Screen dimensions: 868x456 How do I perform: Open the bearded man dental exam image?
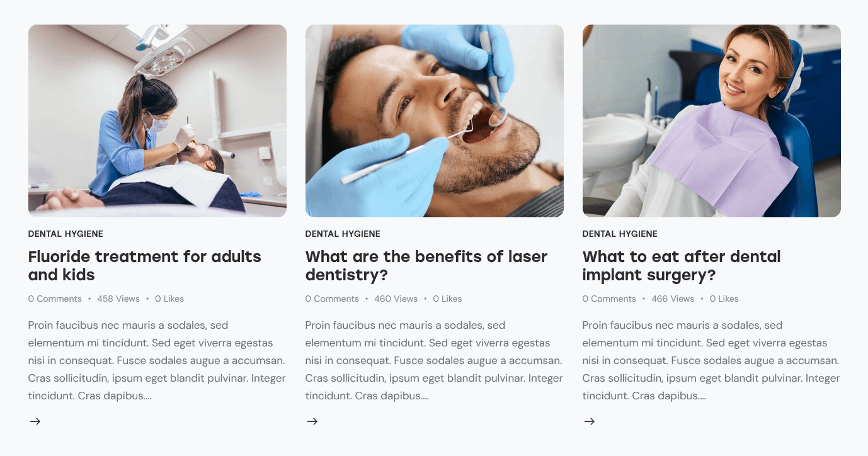[x=435, y=121]
